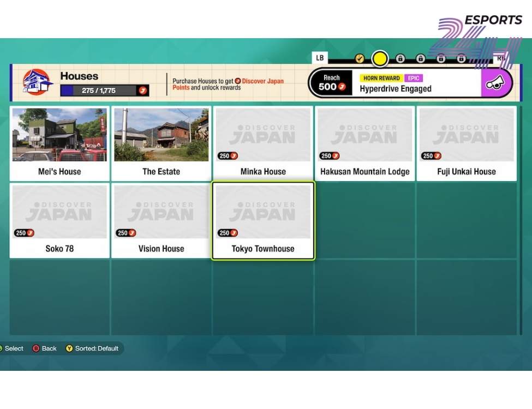Click the B Back button prompt
The height and width of the screenshot is (409, 532).
(x=44, y=348)
